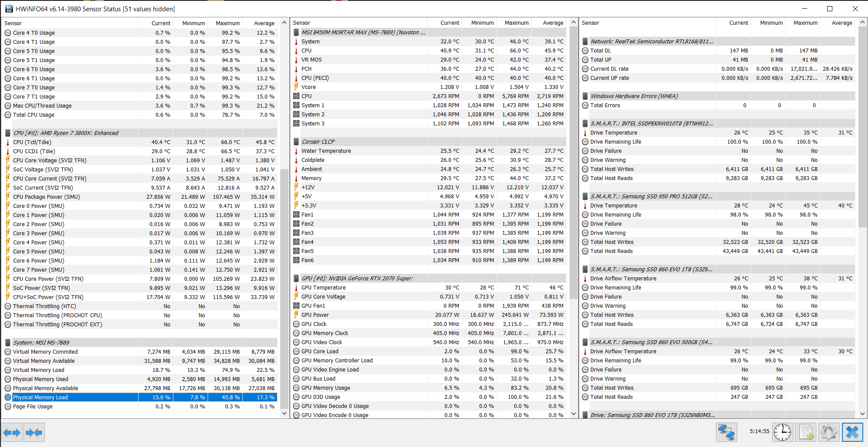Click the Maximum column header in middle panel

[514, 23]
